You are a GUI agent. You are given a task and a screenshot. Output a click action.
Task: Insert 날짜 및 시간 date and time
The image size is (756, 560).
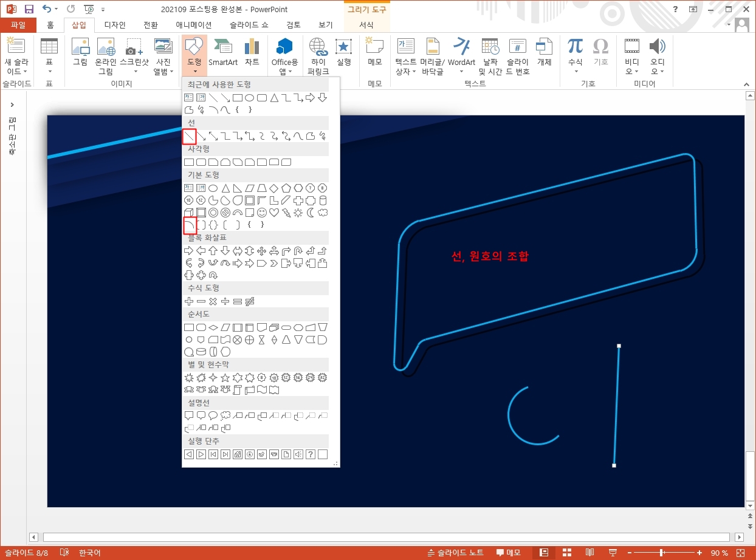tap(490, 56)
